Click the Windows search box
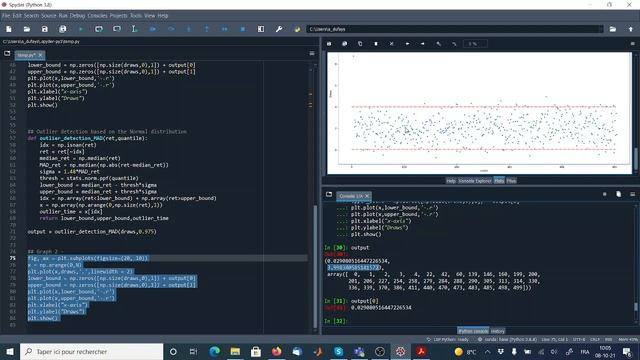Viewport: 640px width, 360px height. pyautogui.click(x=91, y=351)
